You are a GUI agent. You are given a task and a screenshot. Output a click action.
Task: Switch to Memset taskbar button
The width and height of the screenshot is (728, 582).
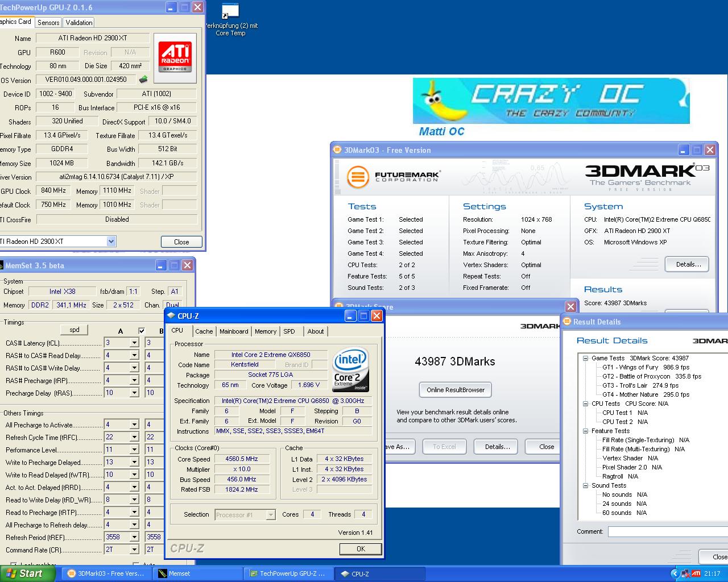pos(198,573)
